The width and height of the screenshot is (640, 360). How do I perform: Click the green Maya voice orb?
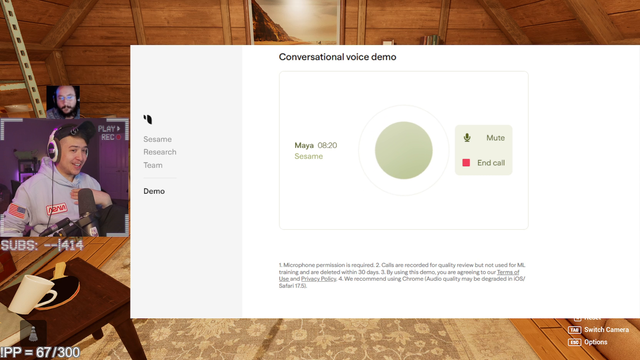[404, 150]
